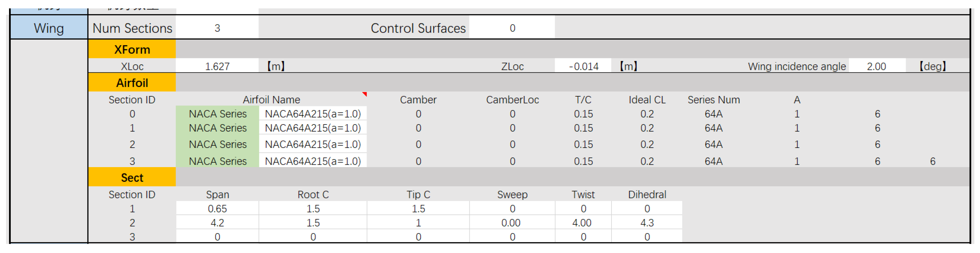This screenshot has height=253, width=980.
Task: Edit the Twist value 4.00
Action: [x=582, y=223]
